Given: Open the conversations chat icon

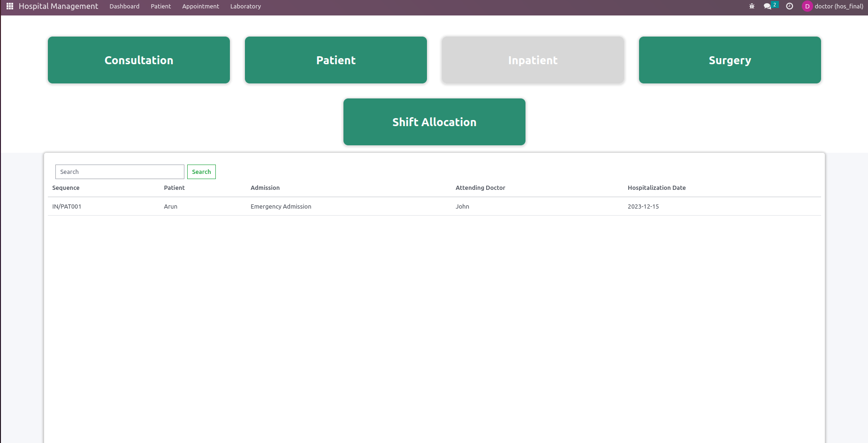Looking at the screenshot, I should point(768,6).
